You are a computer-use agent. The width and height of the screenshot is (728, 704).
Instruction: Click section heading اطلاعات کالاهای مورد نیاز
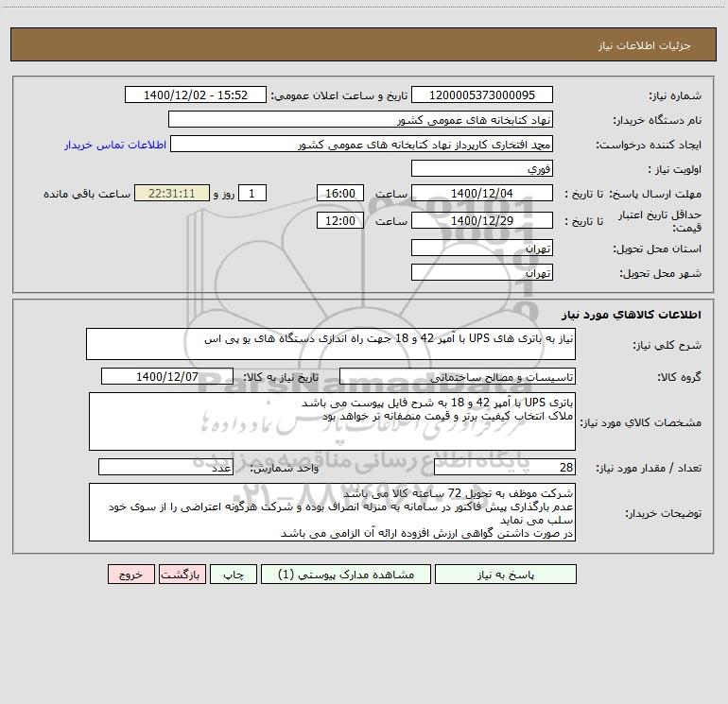pos(631,315)
